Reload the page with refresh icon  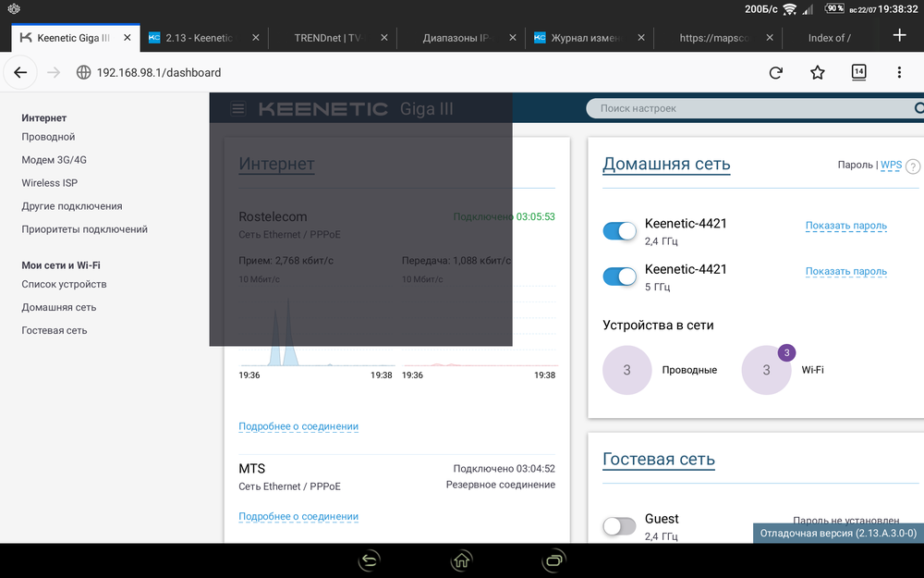point(776,72)
